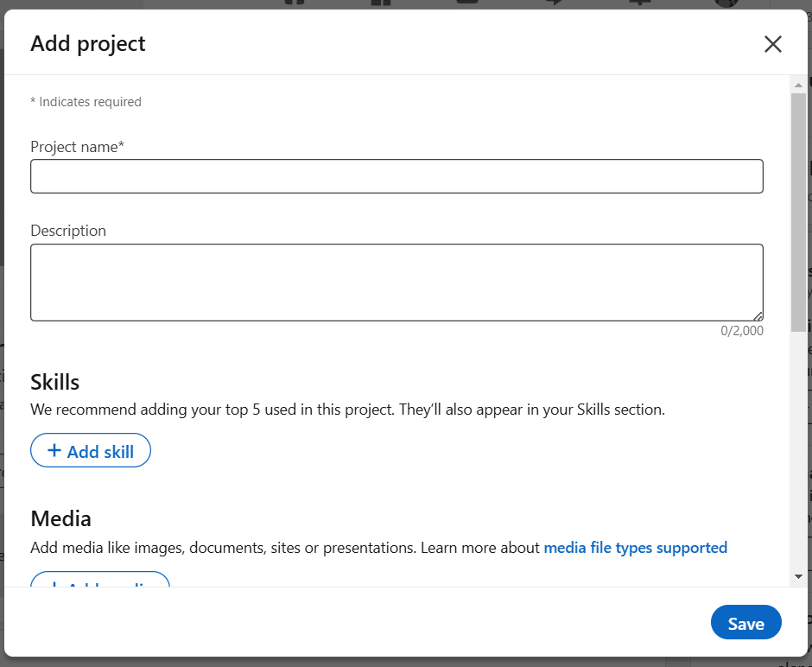Viewport: 812px width, 667px height.
Task: Click the 'Skills' section heading
Action: click(55, 382)
